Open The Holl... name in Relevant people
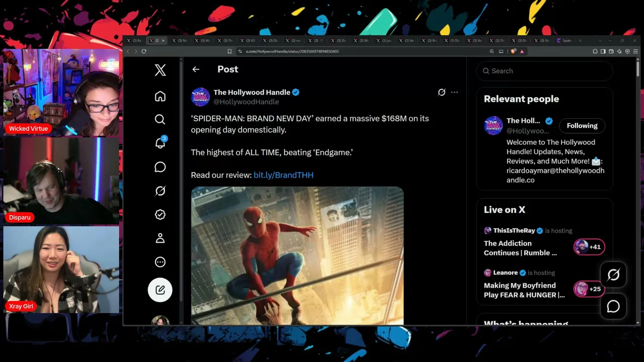This screenshot has width=644, height=362. 523,121
